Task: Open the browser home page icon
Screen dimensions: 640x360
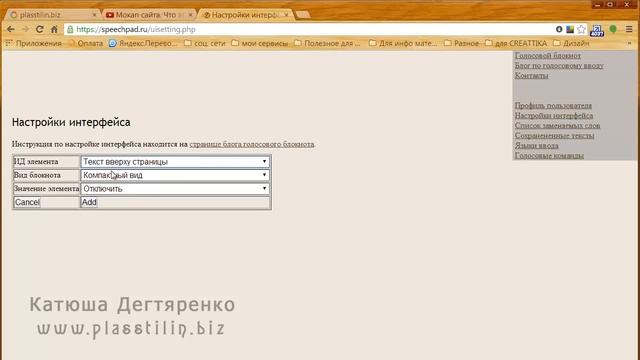Action: pos(54,29)
